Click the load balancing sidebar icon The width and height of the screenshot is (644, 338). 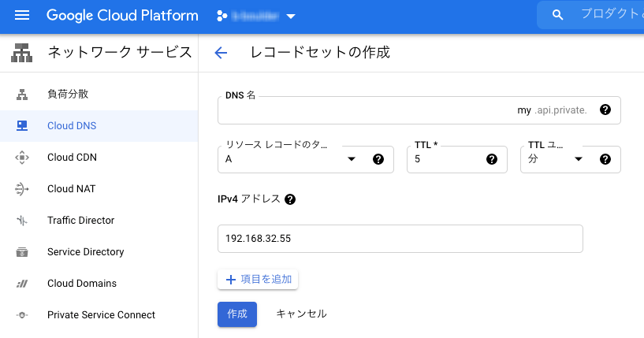tap(22, 95)
